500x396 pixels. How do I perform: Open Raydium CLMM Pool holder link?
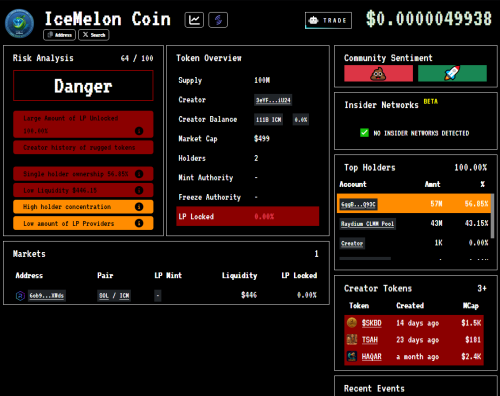point(367,224)
